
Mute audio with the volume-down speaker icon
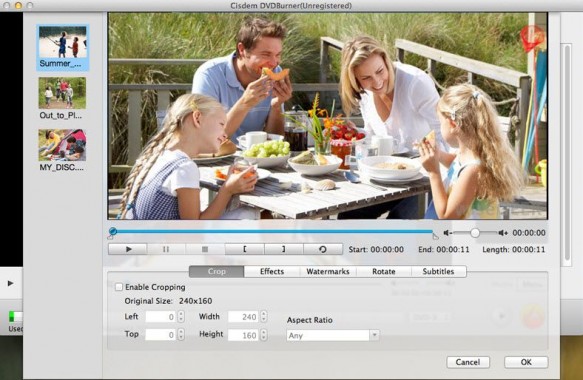click(x=447, y=233)
